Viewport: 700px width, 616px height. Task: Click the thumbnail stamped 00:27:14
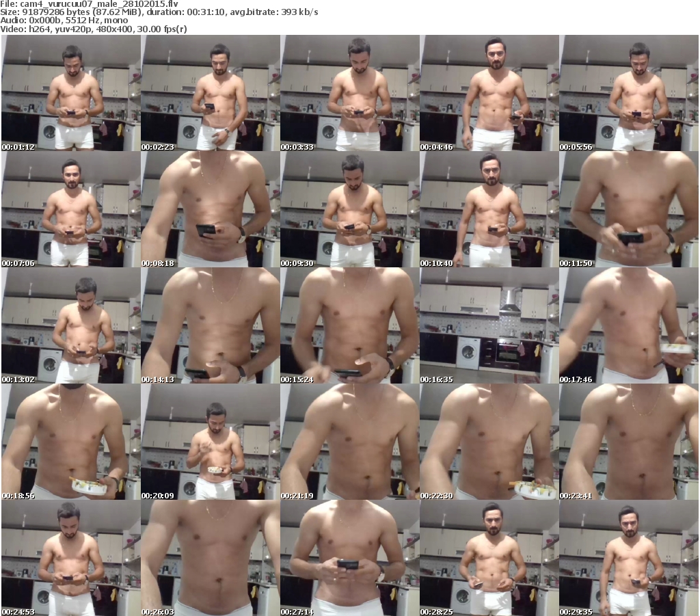click(349, 558)
